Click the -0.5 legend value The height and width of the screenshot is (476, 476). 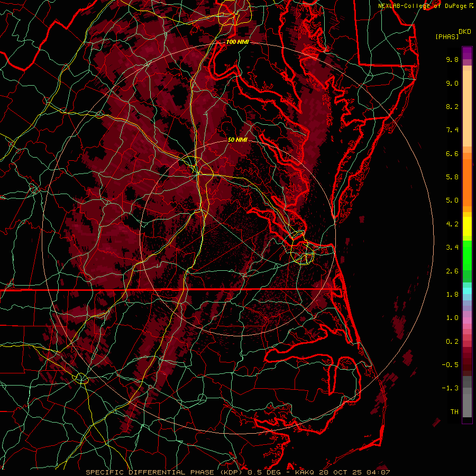tap(450, 365)
